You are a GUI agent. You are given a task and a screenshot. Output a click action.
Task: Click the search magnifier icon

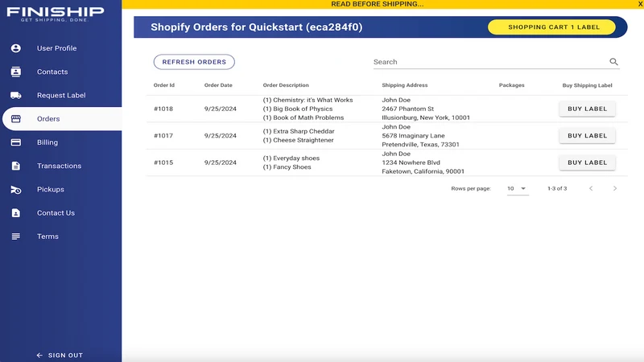[613, 62]
